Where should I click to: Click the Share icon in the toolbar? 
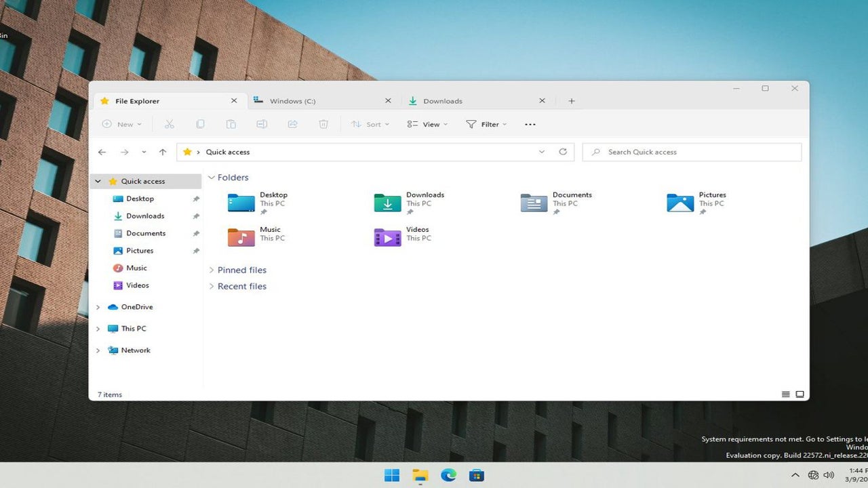pyautogui.click(x=292, y=124)
